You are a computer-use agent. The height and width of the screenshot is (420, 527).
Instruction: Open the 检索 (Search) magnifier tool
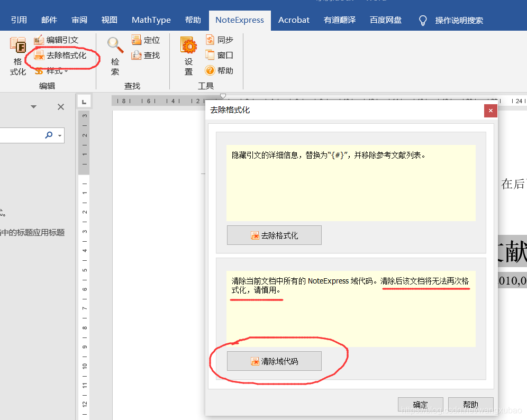point(115,56)
